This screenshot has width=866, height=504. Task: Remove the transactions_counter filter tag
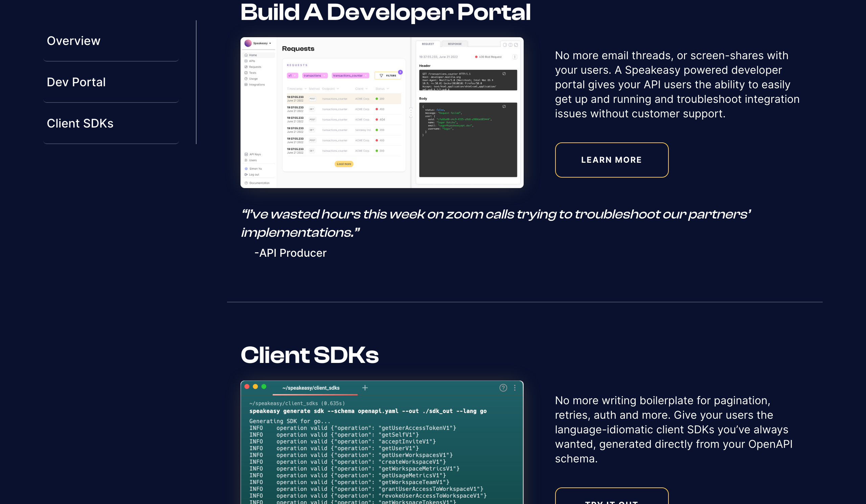[366, 75]
